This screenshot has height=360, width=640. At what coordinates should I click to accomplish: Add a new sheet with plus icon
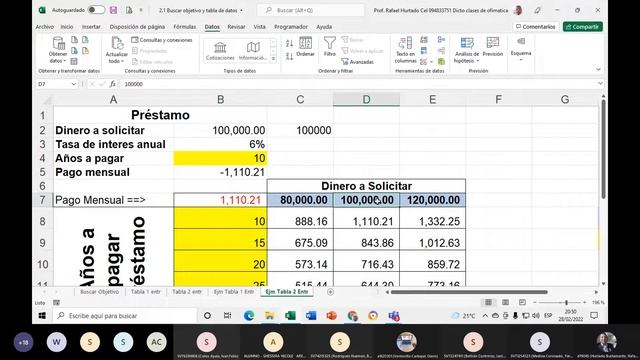click(330, 292)
